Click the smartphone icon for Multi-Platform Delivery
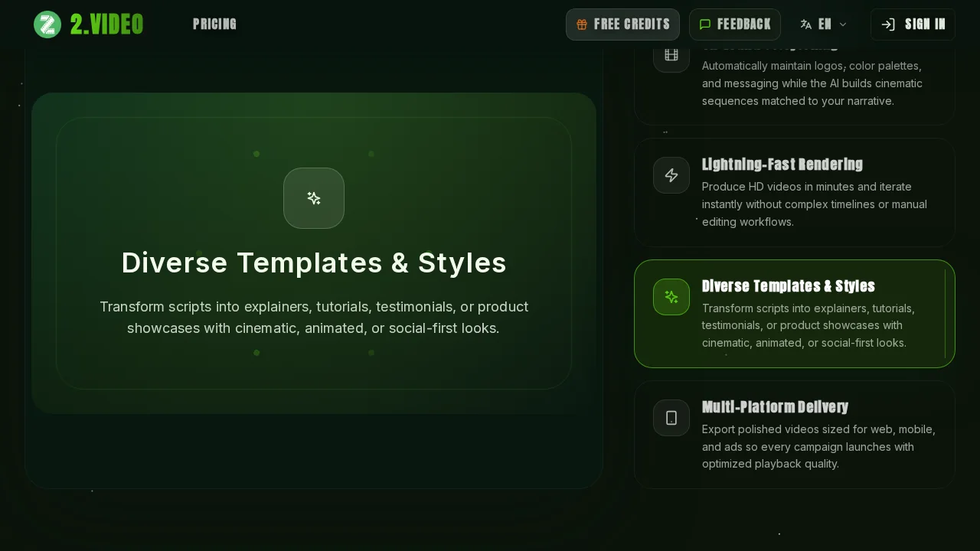Viewport: 980px width, 551px height. click(671, 418)
